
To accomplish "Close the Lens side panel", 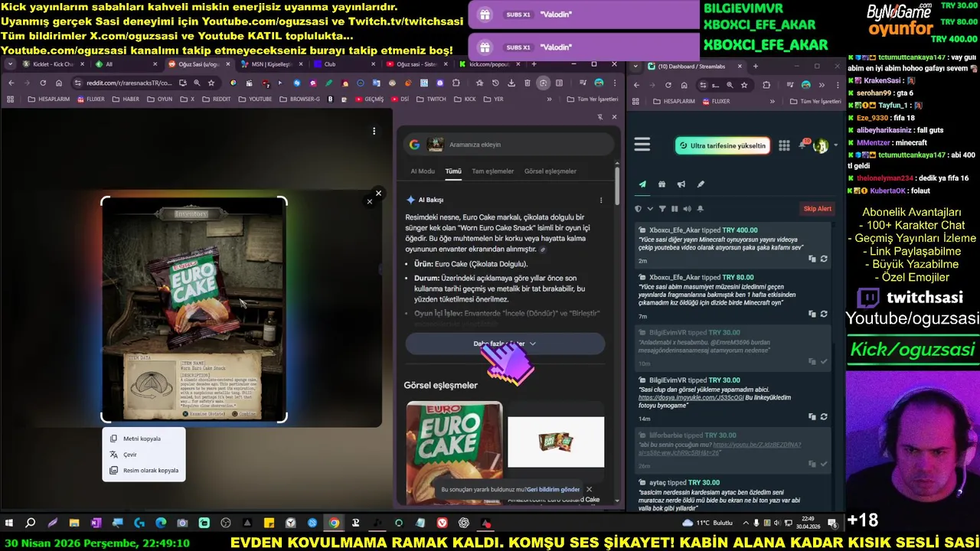I will [x=614, y=117].
